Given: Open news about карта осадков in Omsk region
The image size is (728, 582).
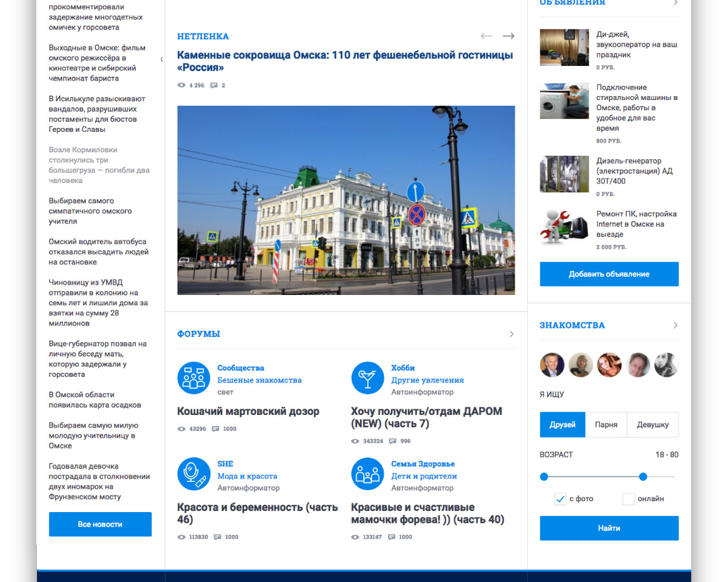Looking at the screenshot, I should coord(95,400).
